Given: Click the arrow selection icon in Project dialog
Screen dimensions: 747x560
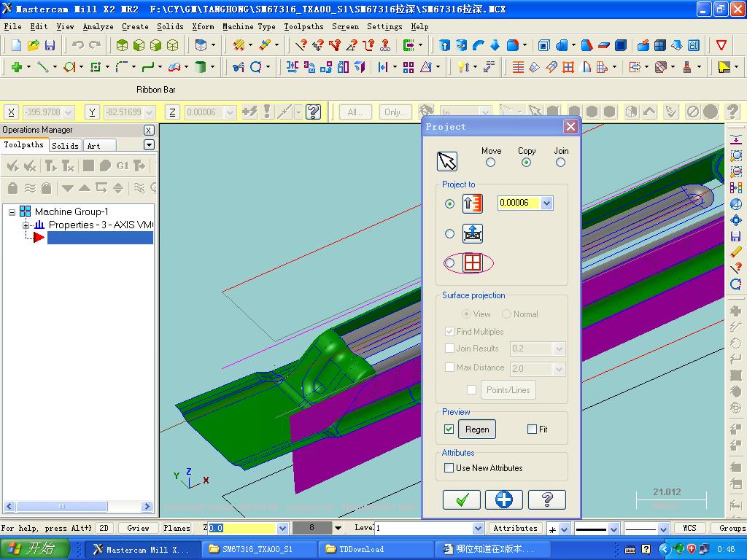Looking at the screenshot, I should click(447, 161).
